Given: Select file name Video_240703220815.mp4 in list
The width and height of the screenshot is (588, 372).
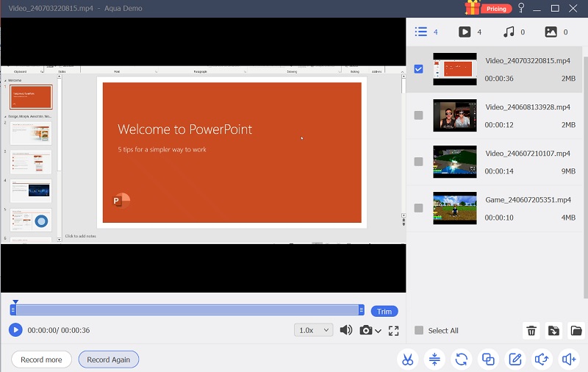Looking at the screenshot, I should 528,61.
